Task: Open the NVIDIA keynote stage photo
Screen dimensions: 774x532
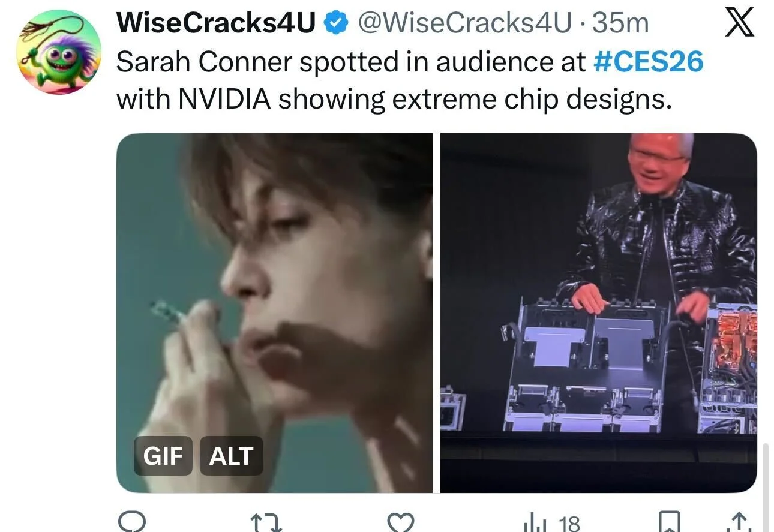Action: click(x=599, y=312)
